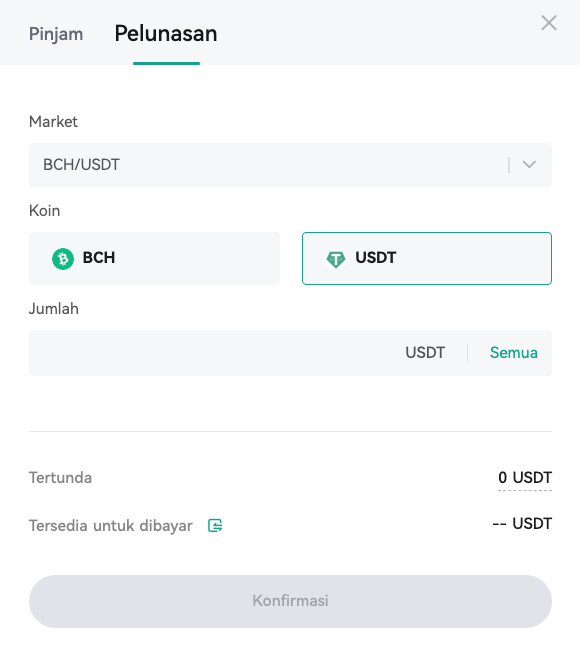Click the Tether diamond logo icon
This screenshot has width=580, height=650.
336,259
